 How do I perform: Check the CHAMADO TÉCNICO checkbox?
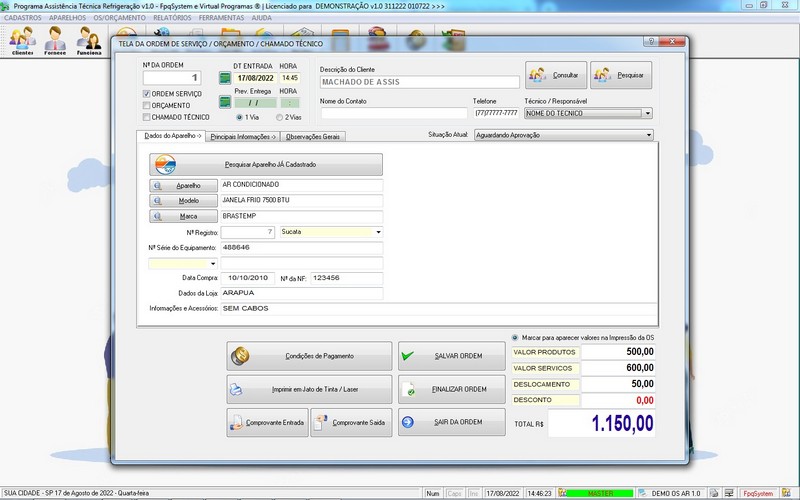point(146,117)
